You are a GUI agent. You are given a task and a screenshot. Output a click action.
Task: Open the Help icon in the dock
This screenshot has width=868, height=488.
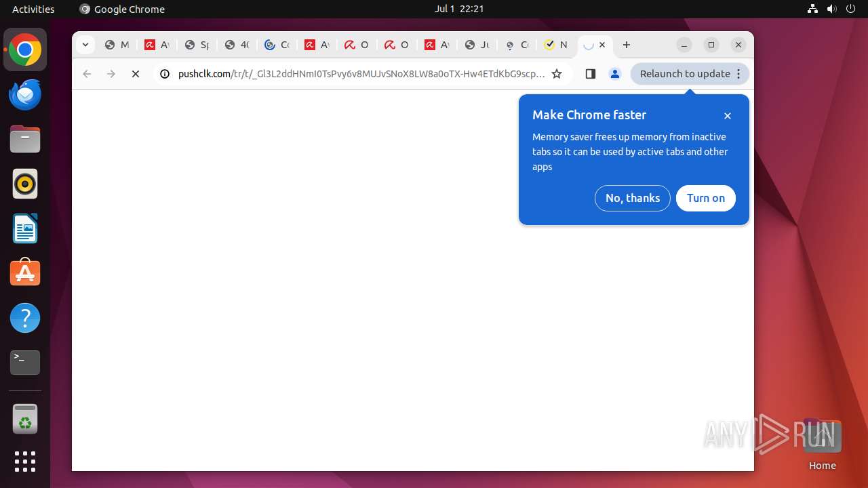coord(25,318)
